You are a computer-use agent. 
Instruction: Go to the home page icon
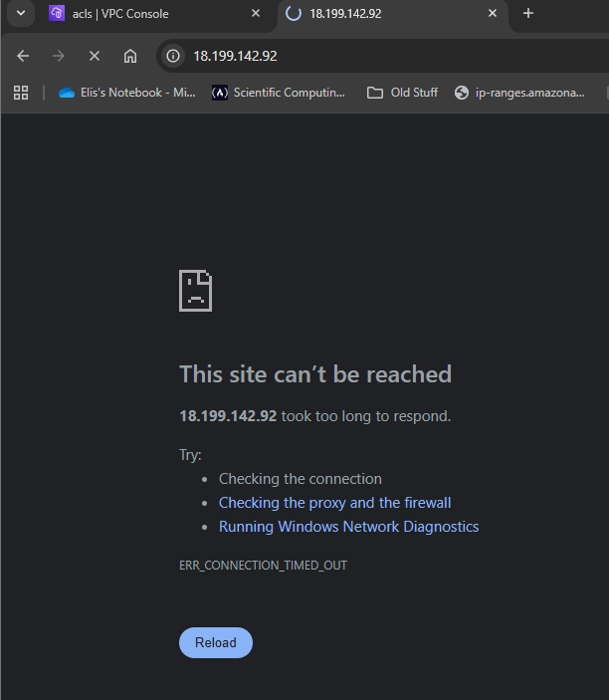click(129, 56)
